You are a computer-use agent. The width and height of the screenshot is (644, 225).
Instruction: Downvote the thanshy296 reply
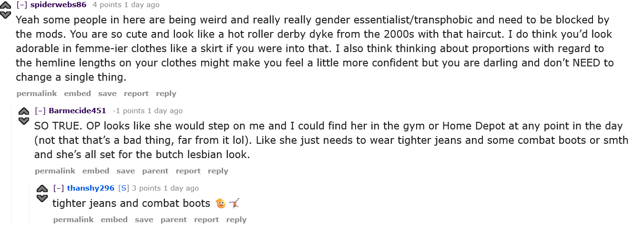(x=42, y=198)
